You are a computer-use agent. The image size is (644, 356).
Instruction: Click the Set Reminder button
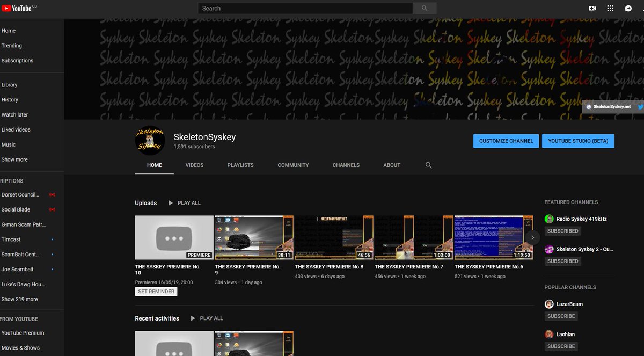tap(156, 292)
